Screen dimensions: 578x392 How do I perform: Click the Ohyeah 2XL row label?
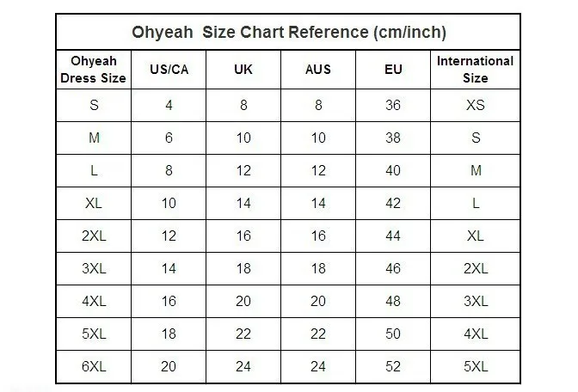pyautogui.click(x=94, y=236)
